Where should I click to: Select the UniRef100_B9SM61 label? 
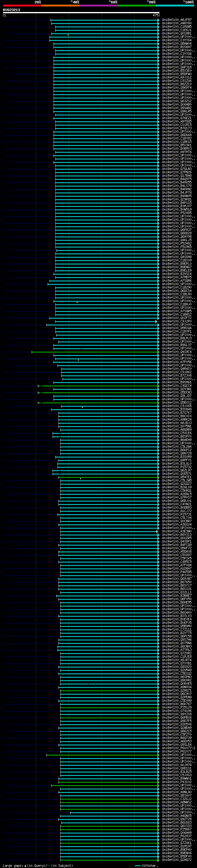tap(177, 382)
